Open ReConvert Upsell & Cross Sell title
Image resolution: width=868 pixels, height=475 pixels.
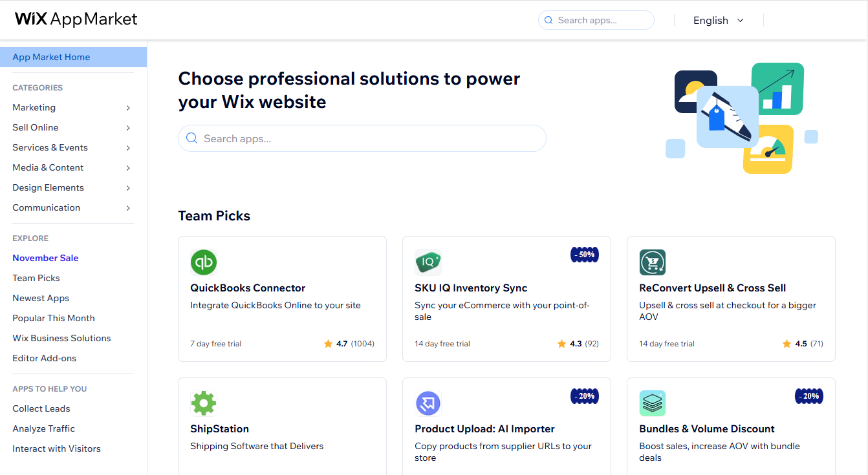[713, 288]
